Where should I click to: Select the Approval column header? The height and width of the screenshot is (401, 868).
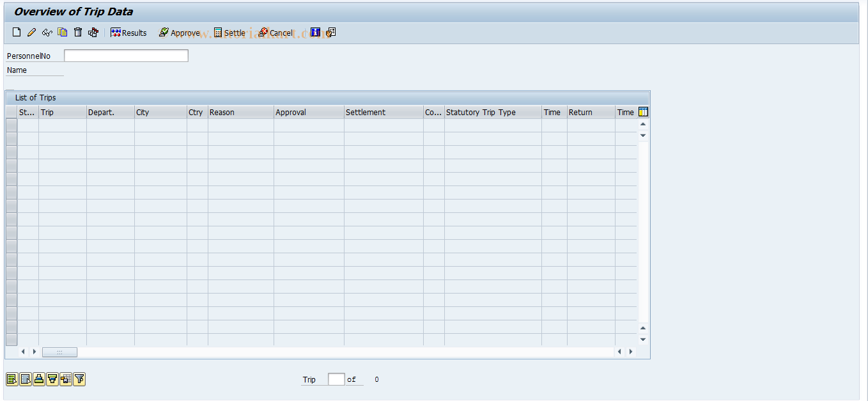(x=309, y=112)
